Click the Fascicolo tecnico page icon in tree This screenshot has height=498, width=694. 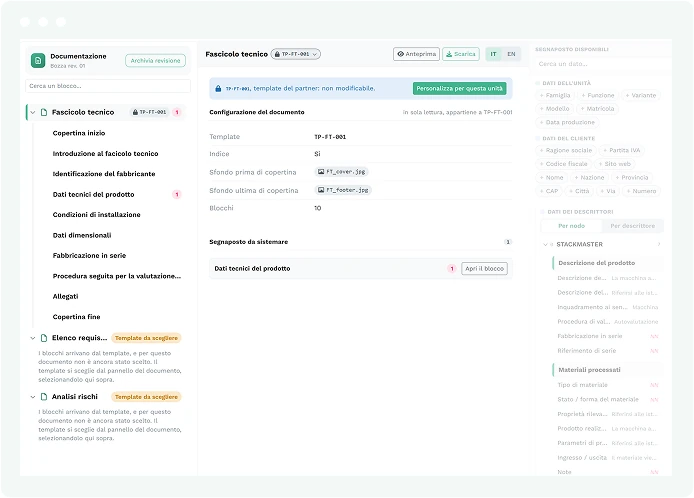coord(44,112)
